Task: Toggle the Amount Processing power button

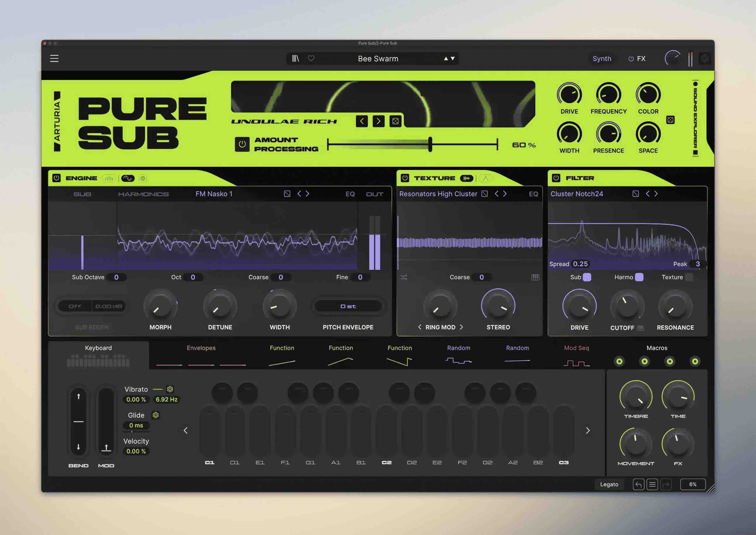Action: (242, 144)
